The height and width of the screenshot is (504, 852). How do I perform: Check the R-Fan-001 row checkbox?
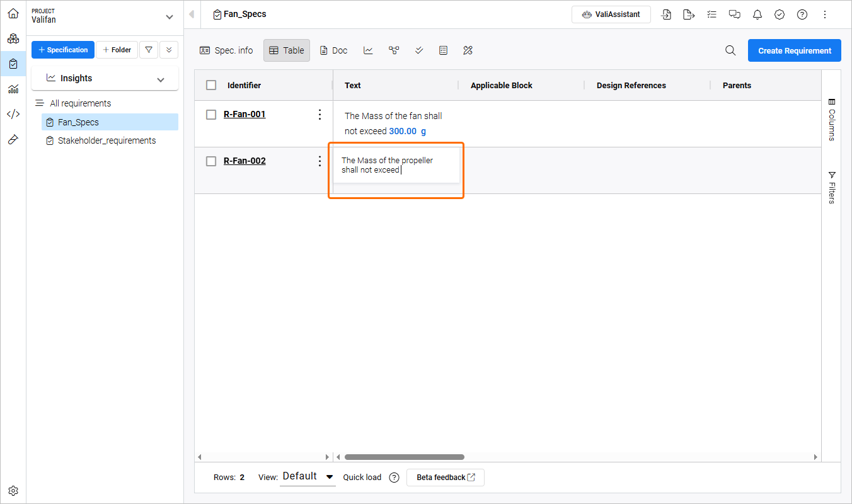(211, 114)
